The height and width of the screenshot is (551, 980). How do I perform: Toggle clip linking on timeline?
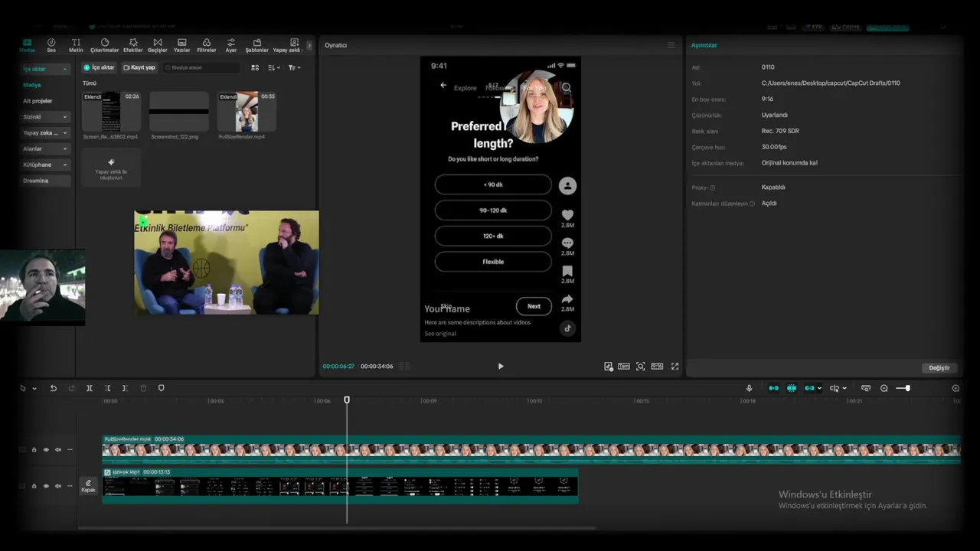click(x=809, y=389)
